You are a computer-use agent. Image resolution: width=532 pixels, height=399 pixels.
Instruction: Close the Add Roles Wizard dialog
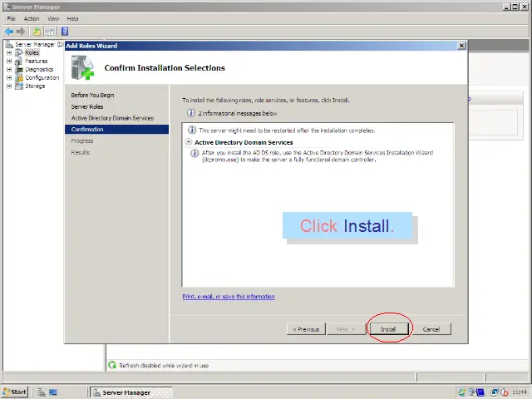tap(461, 46)
